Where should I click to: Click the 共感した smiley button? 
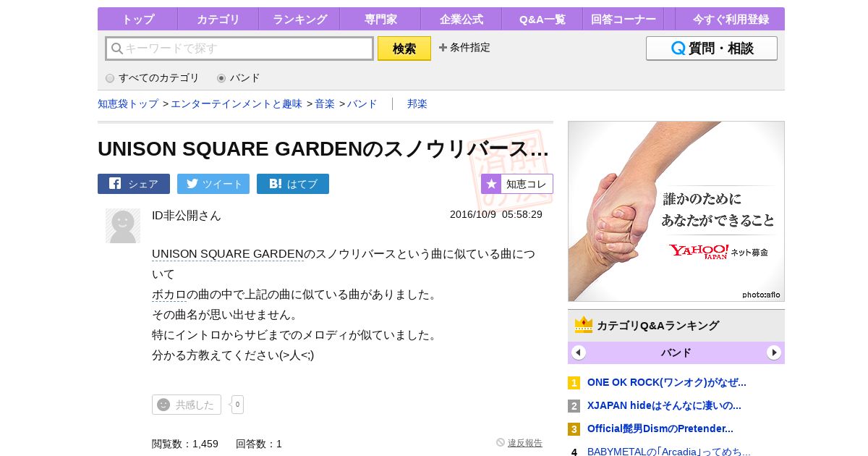tap(187, 405)
